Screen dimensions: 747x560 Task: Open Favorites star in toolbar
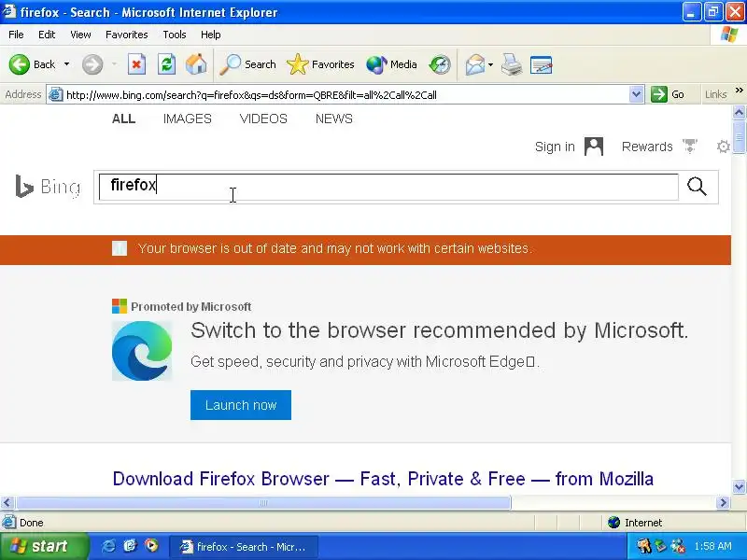(320, 64)
